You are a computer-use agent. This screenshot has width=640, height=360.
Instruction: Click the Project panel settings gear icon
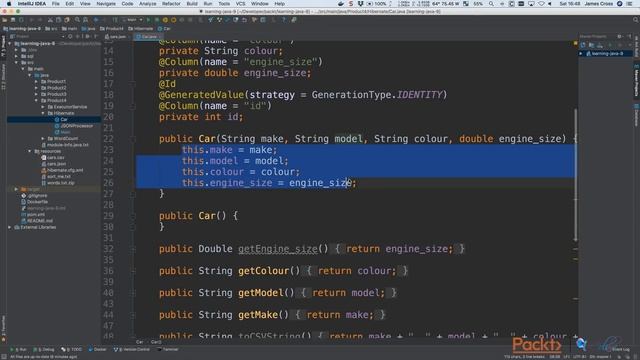[x=87, y=36]
